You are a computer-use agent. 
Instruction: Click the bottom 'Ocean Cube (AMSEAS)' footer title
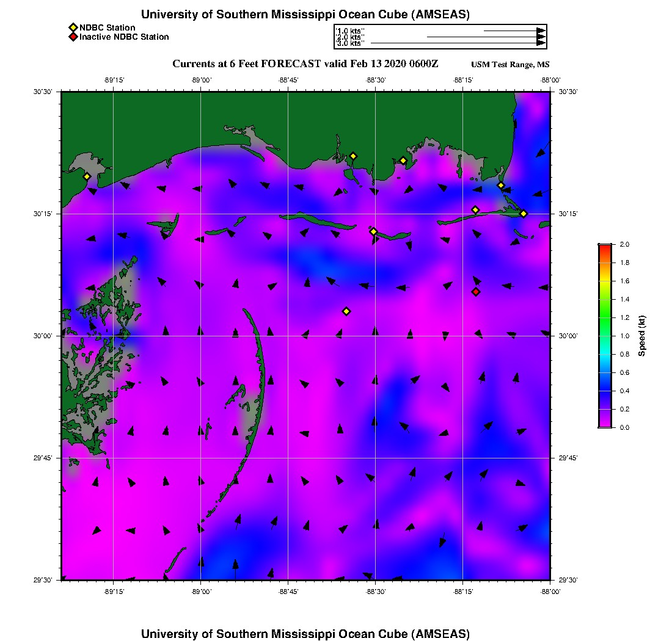[305, 634]
